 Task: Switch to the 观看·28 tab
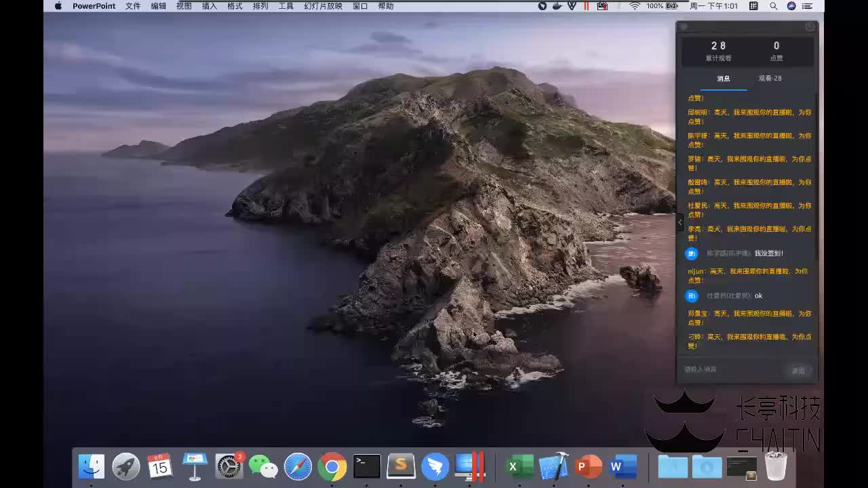770,79
